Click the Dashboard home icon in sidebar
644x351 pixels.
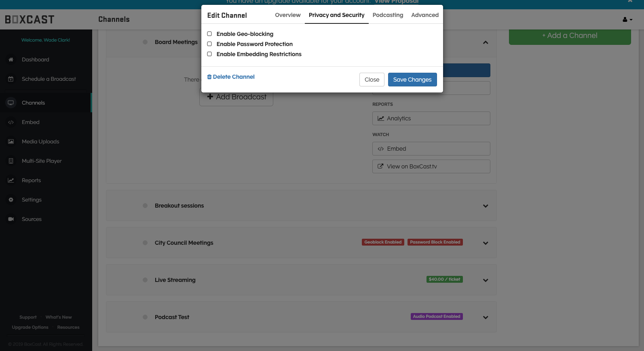(x=11, y=59)
